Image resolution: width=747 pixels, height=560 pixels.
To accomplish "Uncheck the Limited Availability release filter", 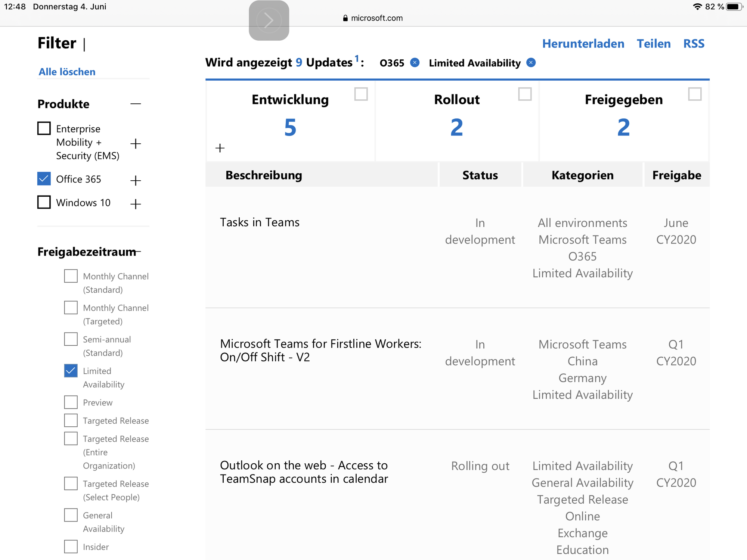I will (x=71, y=371).
